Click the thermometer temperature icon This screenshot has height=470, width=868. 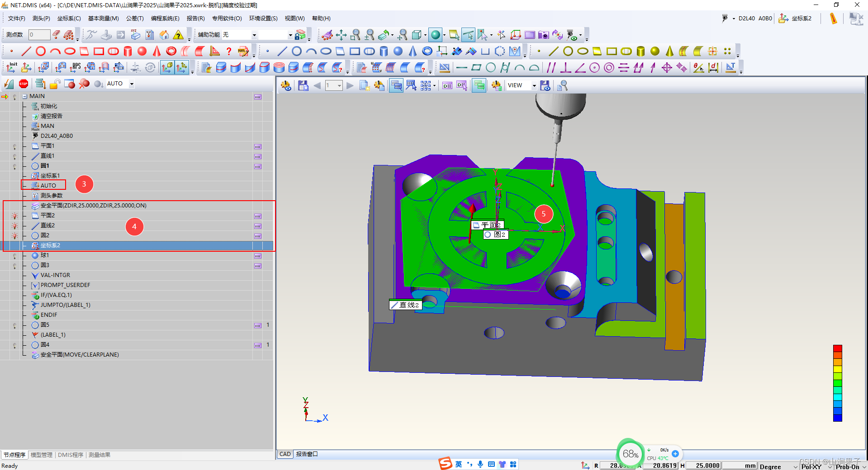click(x=833, y=19)
